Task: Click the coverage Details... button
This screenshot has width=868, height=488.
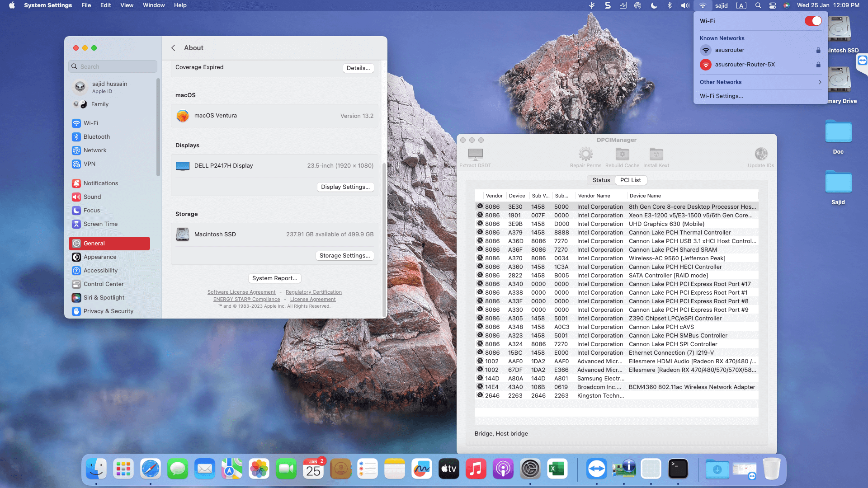Action: (x=358, y=68)
